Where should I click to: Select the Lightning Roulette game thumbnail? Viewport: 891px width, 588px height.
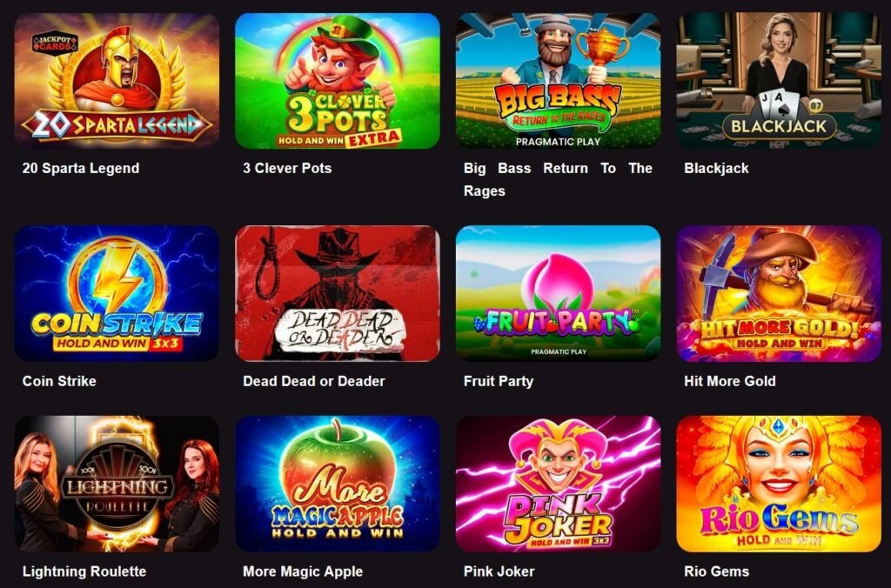pos(117,484)
